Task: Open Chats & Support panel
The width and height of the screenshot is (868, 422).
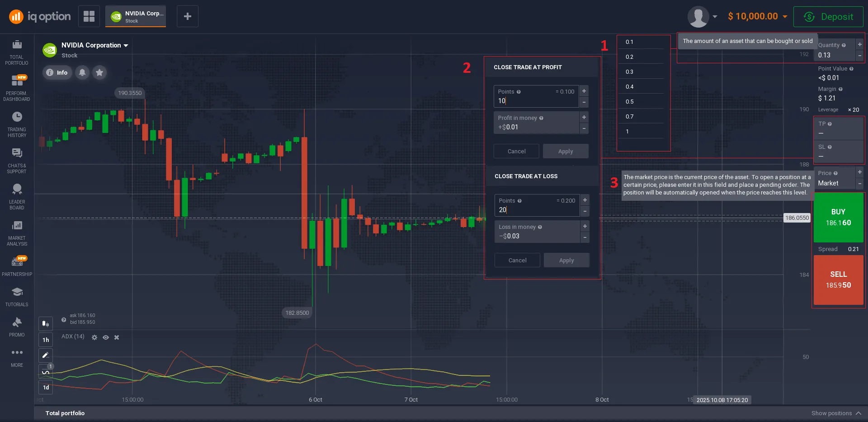Action: (x=17, y=160)
